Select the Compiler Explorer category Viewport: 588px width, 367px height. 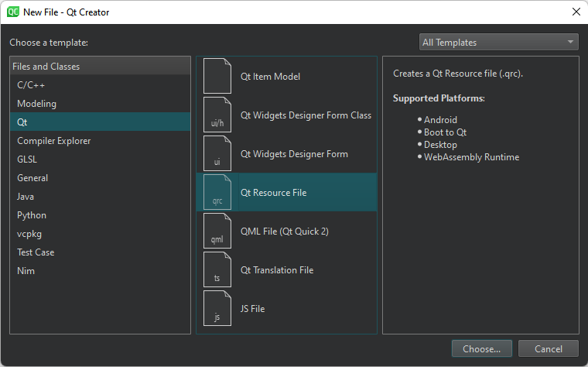[x=53, y=141]
